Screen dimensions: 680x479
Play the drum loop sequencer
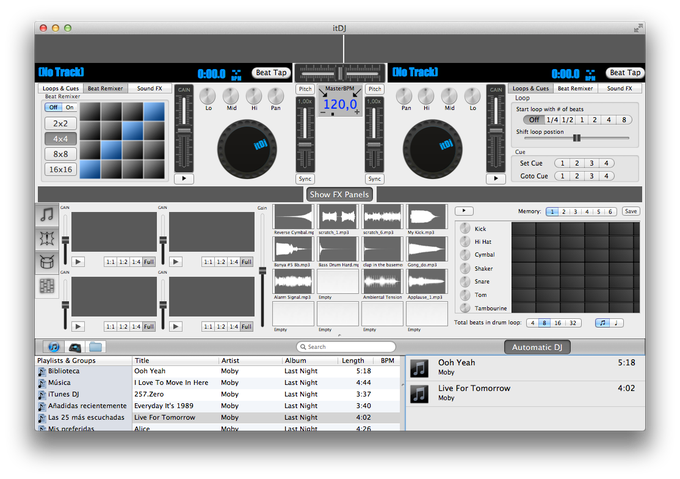[x=464, y=211]
